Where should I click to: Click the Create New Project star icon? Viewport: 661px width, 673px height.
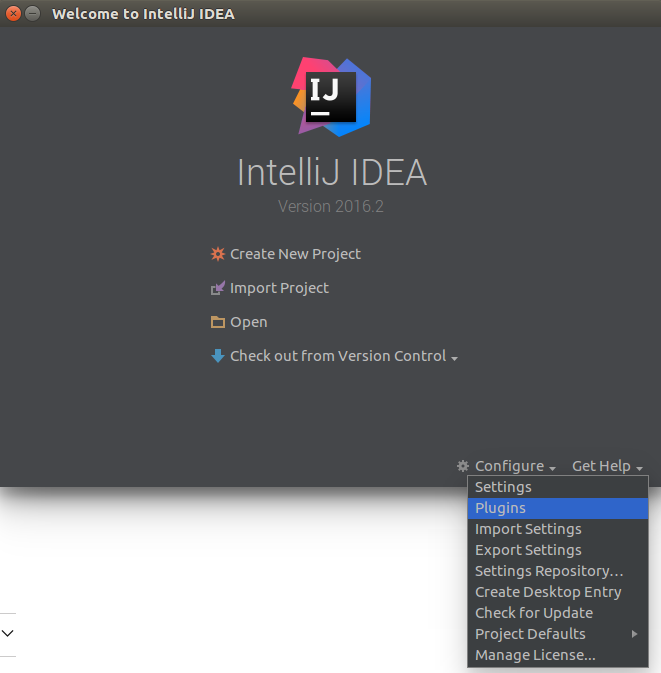point(218,254)
